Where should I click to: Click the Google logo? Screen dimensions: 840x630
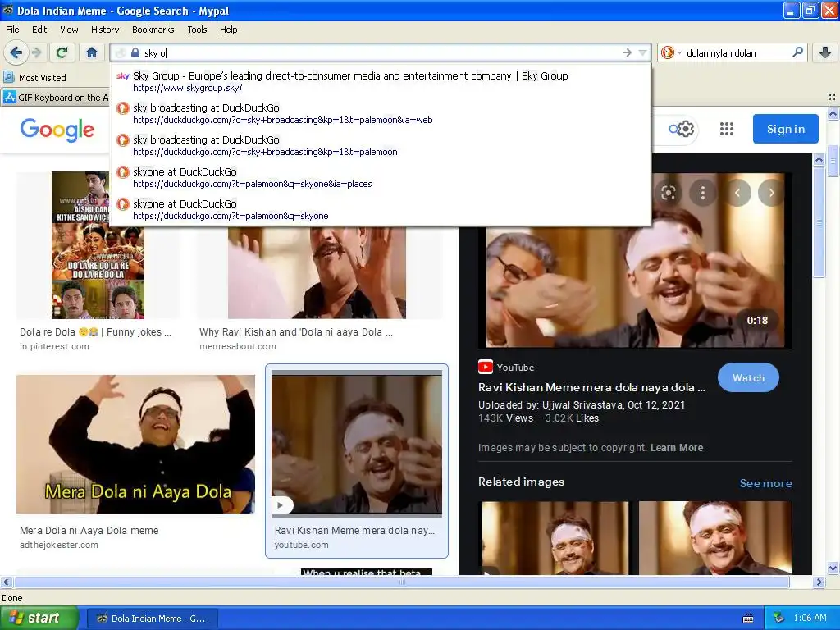pos(57,129)
